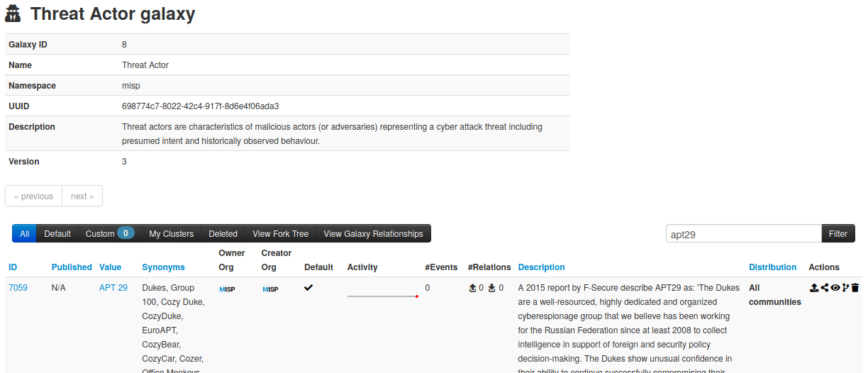The height and width of the screenshot is (373, 868).
Task: Click the eye view icon for APT 29
Action: click(x=835, y=288)
